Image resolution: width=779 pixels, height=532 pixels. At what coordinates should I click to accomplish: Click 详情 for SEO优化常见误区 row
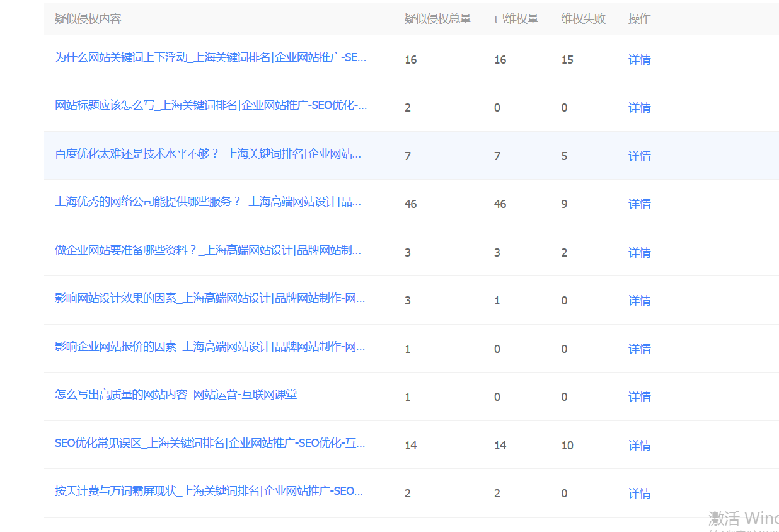click(x=639, y=446)
